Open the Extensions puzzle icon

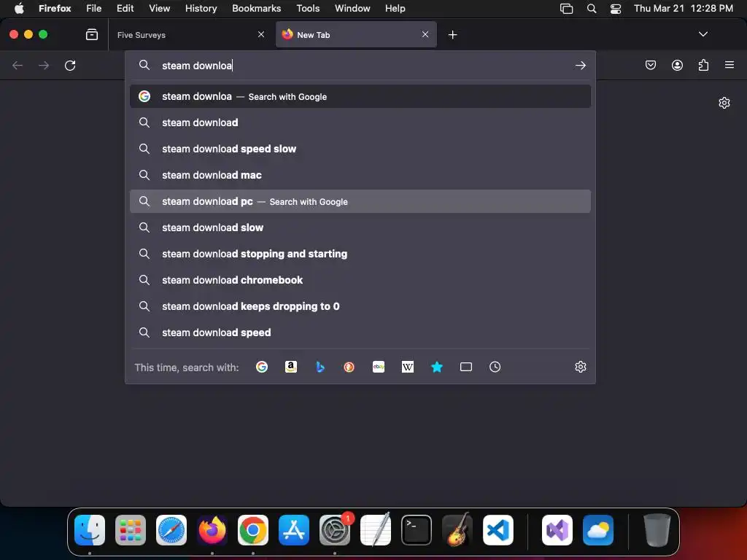[x=703, y=65]
